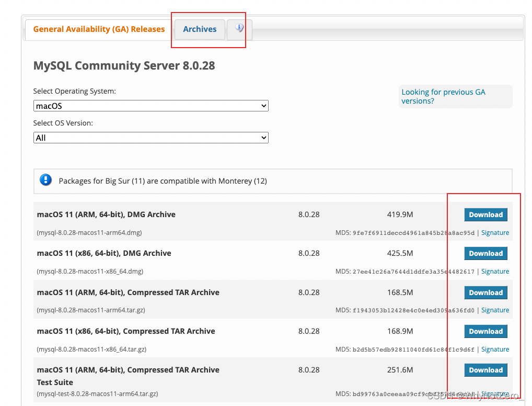Click the 168.9M file size
Viewport: 532px width, 406px height.
[x=400, y=331]
